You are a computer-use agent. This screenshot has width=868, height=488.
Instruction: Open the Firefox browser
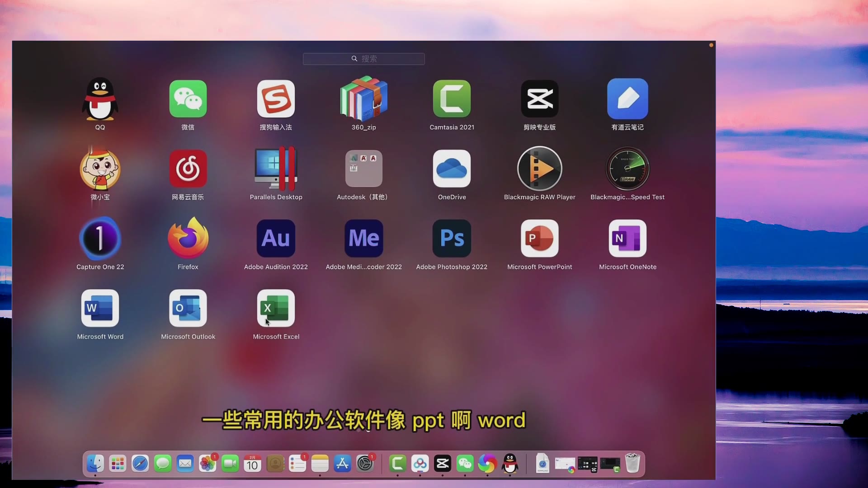point(188,238)
